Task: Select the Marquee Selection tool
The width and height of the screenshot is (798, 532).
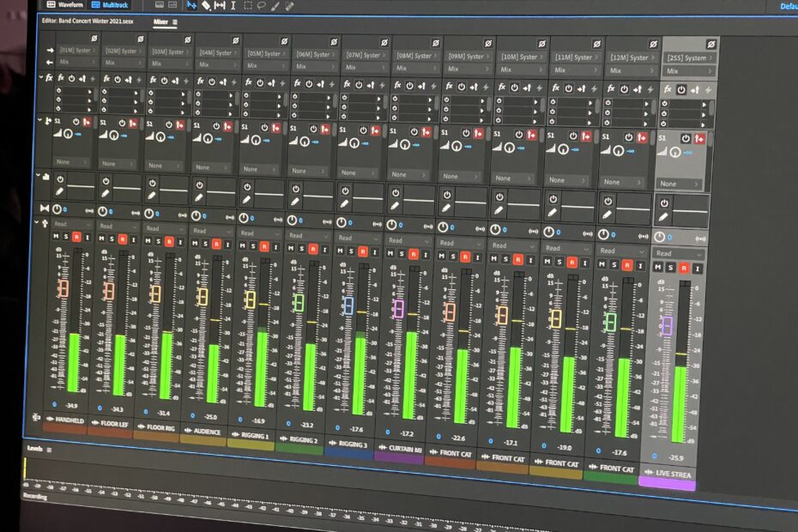Action: click(248, 5)
